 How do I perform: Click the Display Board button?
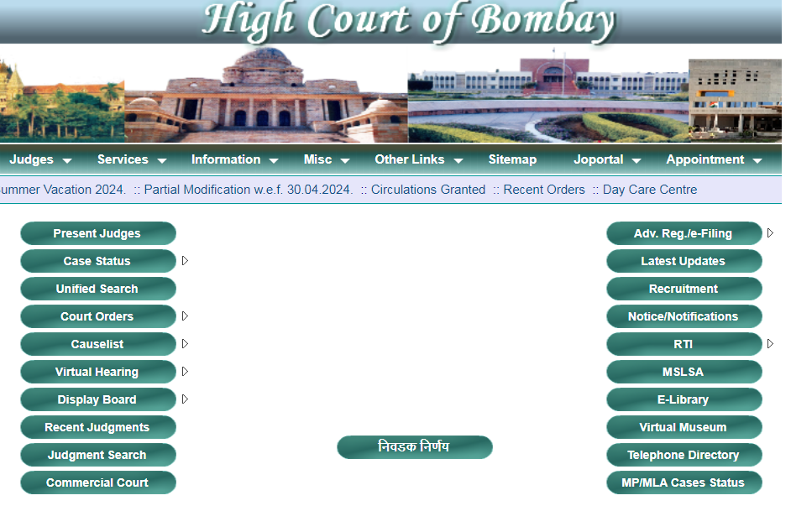(98, 400)
